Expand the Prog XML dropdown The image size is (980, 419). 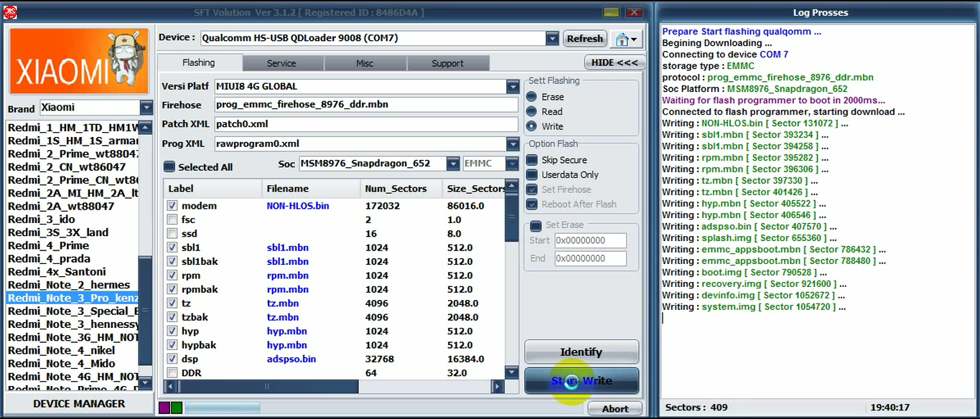(x=512, y=143)
